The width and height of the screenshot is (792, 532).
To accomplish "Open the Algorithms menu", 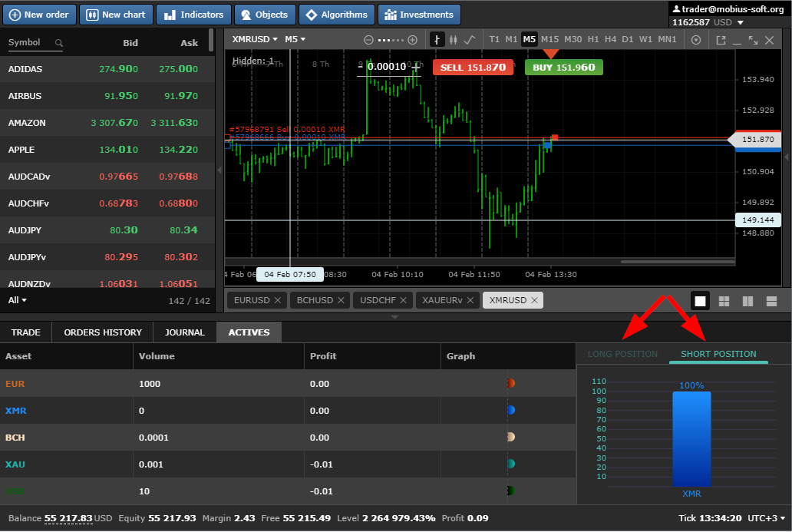I will [337, 15].
